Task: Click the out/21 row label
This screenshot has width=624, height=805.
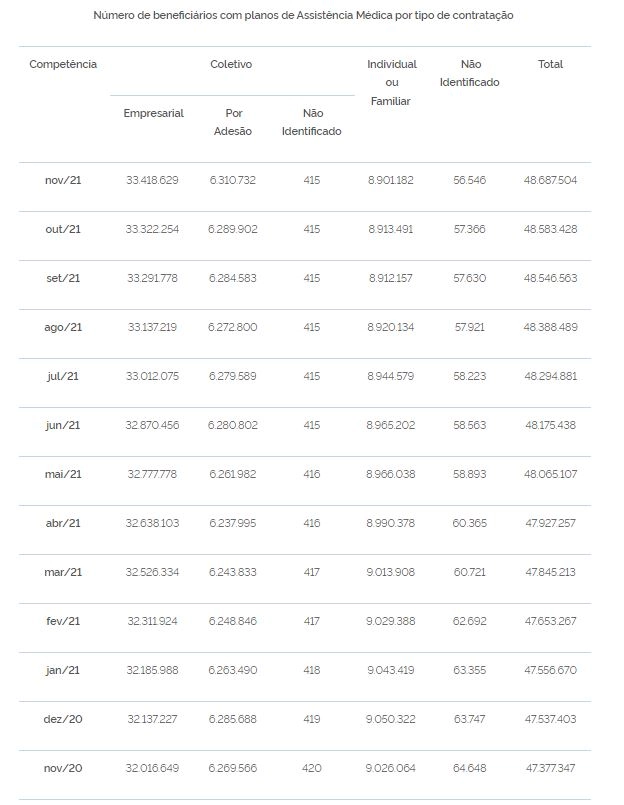Action: (63, 229)
